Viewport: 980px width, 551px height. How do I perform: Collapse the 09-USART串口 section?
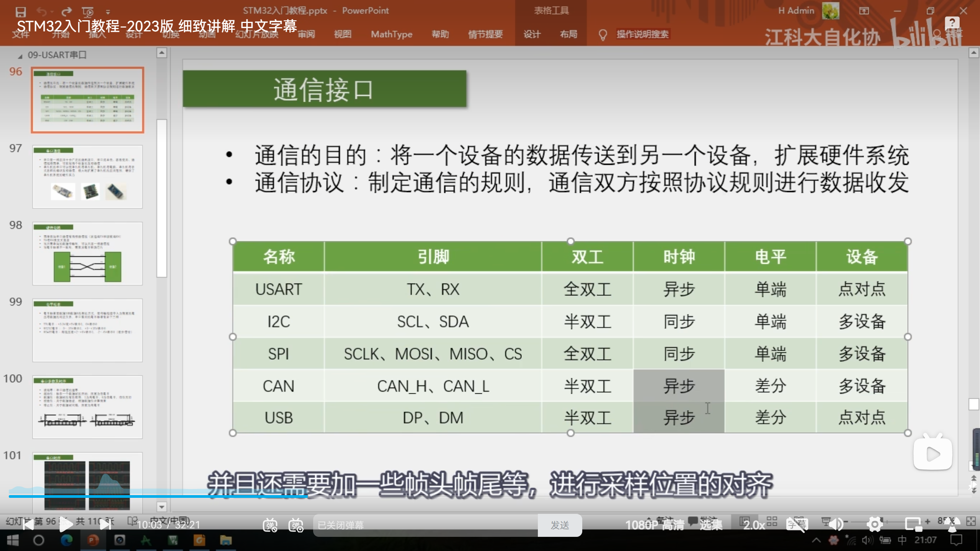20,56
